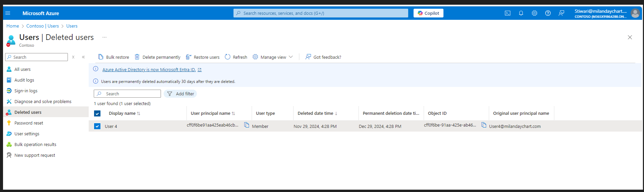Refresh the deleted users list
Screen dimensions: 644x192
[x=236, y=57]
